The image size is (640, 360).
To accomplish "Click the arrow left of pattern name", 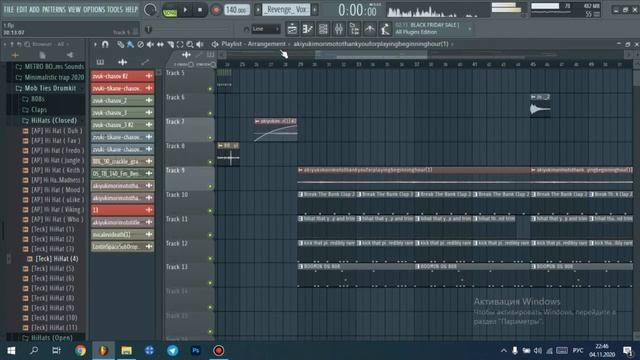I will (258, 9).
